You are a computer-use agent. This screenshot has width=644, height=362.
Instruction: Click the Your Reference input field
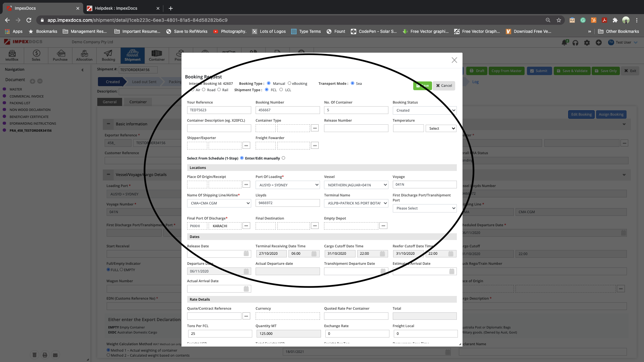coord(219,110)
